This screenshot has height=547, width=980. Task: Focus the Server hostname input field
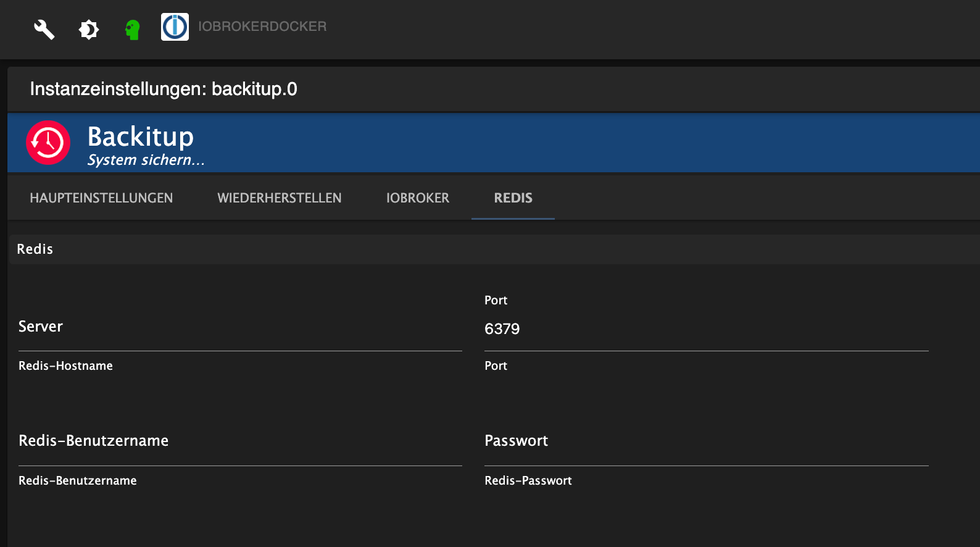[x=240, y=328]
